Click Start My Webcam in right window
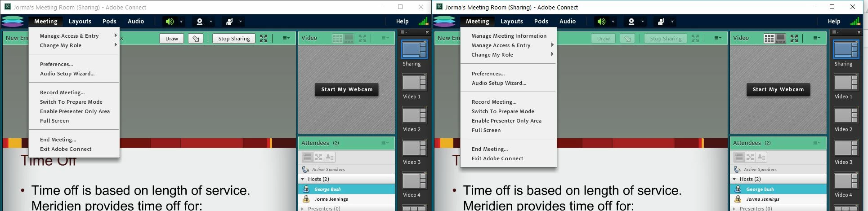Viewport: 868px width, 211px height. click(x=779, y=89)
